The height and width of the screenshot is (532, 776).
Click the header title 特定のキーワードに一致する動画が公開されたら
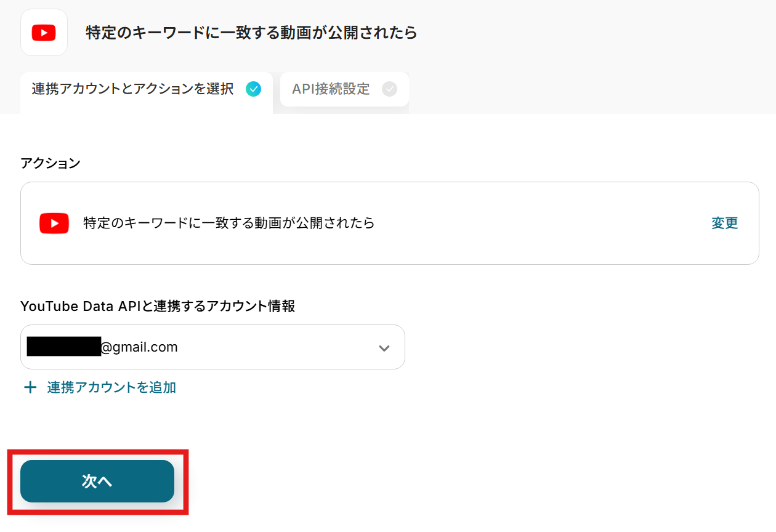[251, 33]
